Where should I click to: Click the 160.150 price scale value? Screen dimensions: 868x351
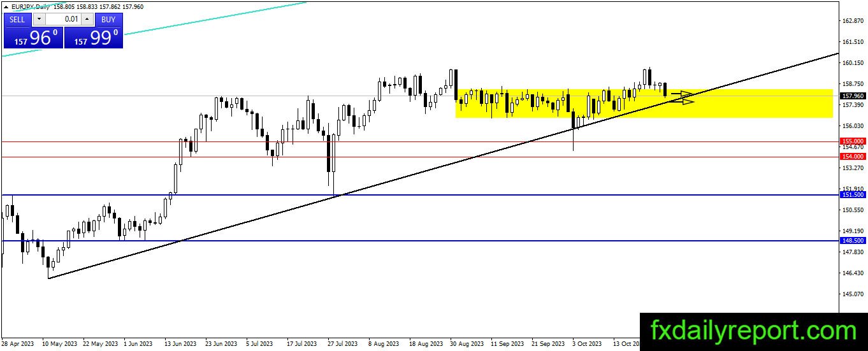(853, 63)
